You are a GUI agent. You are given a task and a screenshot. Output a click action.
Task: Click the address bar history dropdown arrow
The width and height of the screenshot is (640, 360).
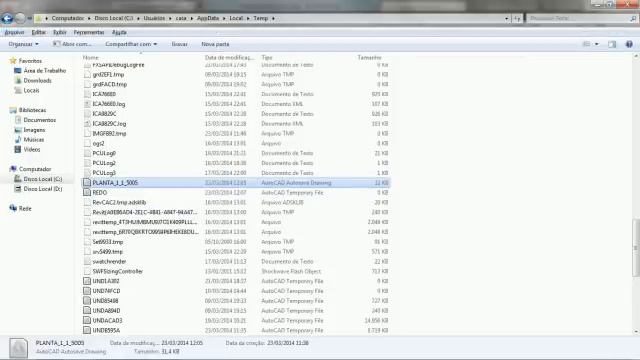tap(507, 18)
